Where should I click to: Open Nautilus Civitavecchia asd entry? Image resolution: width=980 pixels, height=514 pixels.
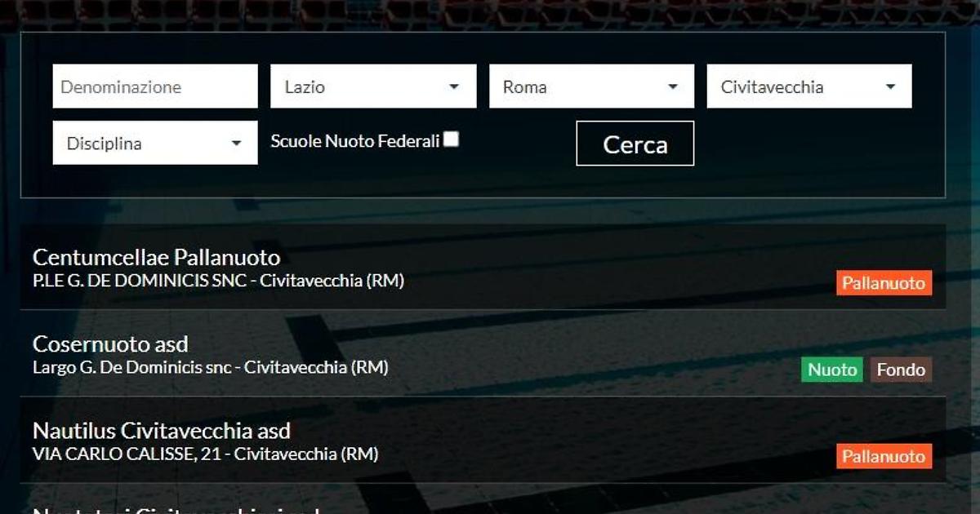pos(161,431)
